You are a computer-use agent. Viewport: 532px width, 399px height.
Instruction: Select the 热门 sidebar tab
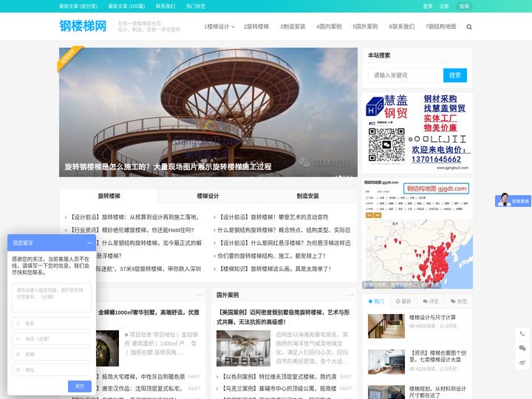[x=376, y=301]
